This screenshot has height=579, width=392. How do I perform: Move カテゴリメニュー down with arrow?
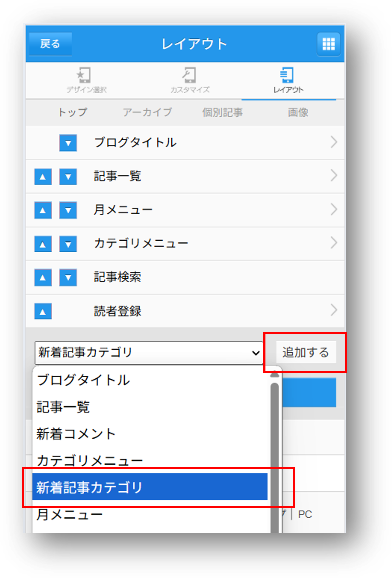(68, 244)
